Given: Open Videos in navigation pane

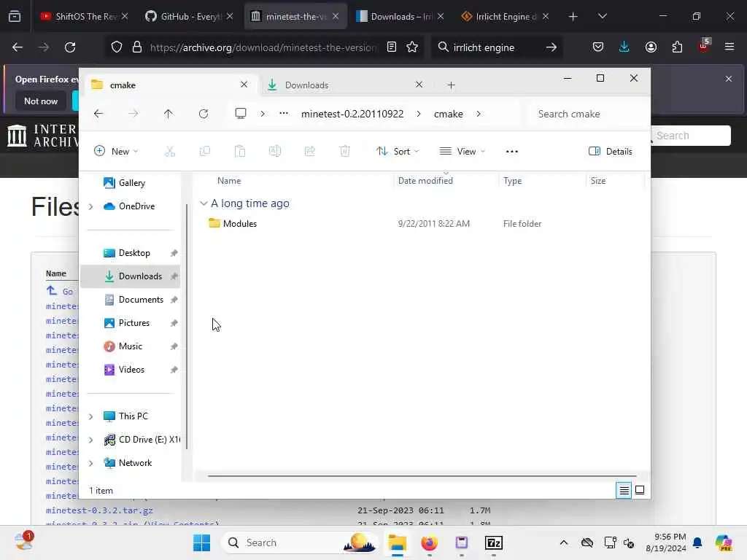Looking at the screenshot, I should (x=131, y=370).
